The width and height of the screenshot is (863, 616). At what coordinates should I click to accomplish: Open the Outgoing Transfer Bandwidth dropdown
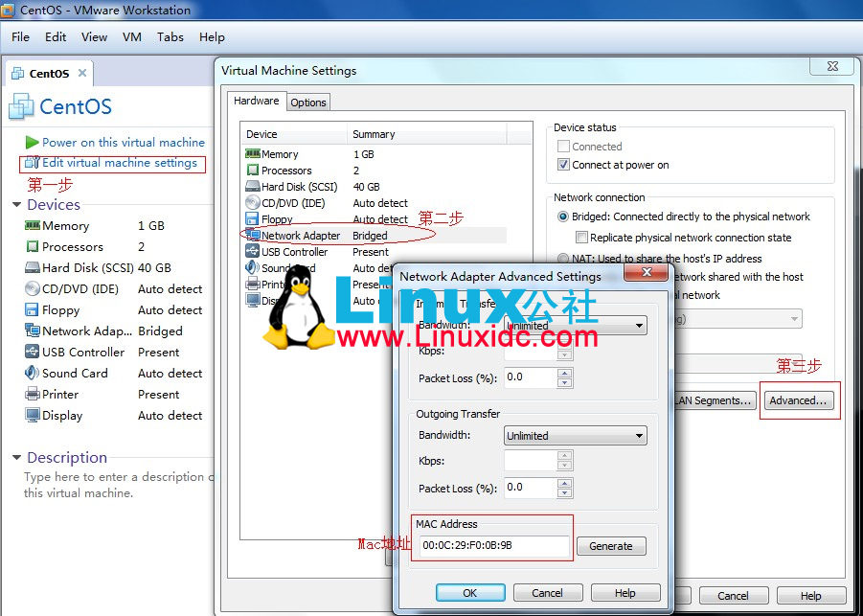575,436
